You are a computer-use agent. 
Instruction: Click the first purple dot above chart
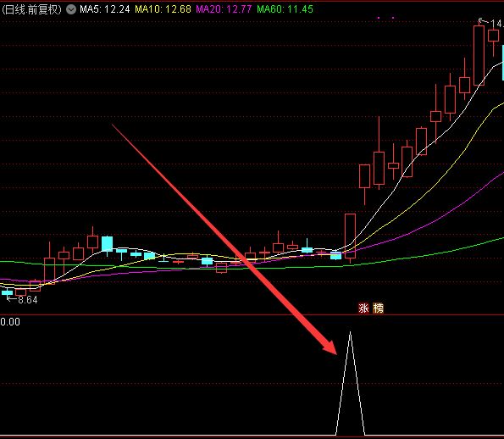pyautogui.click(x=379, y=18)
